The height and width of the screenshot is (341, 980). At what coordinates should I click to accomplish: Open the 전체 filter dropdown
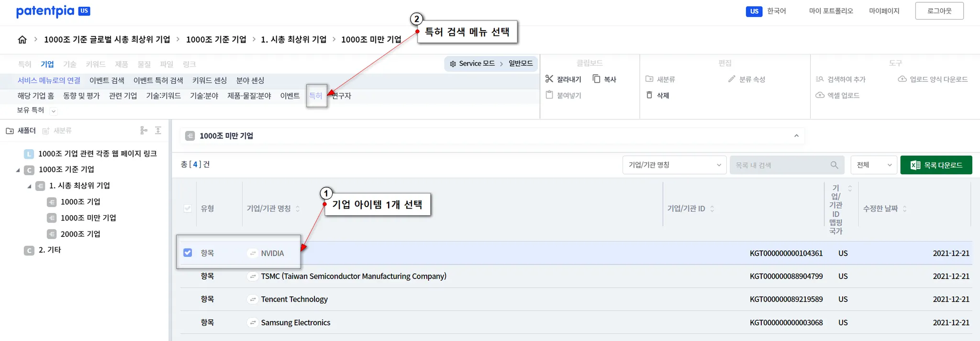coord(874,165)
